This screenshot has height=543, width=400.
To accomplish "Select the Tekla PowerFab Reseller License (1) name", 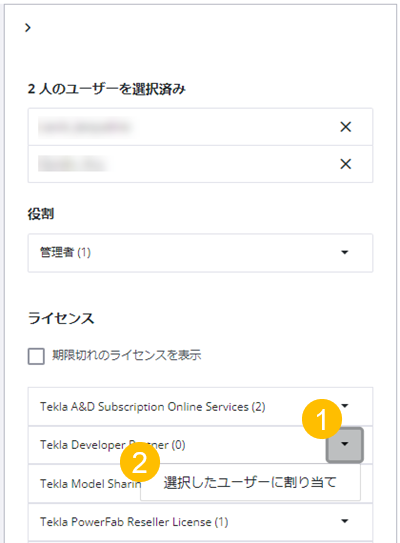I will (134, 522).
